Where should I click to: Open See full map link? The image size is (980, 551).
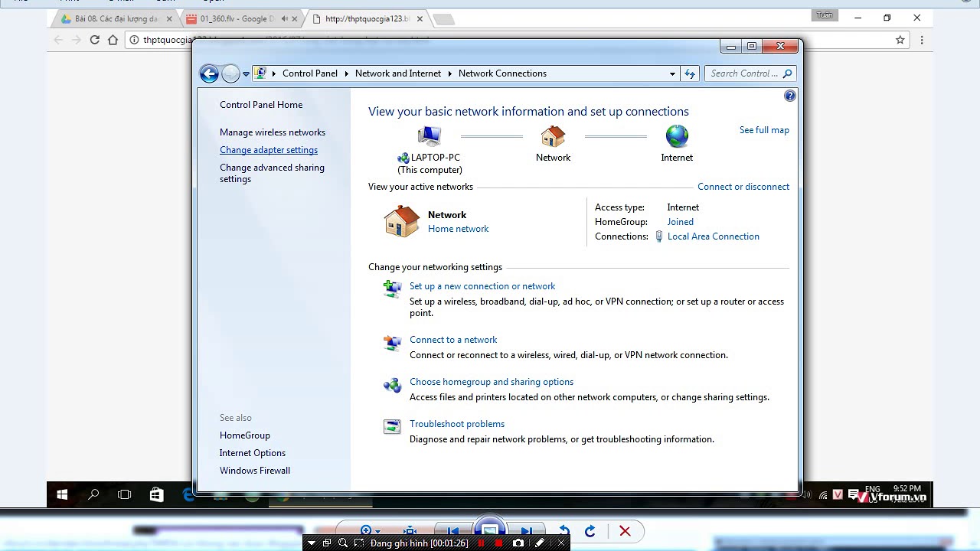764,130
